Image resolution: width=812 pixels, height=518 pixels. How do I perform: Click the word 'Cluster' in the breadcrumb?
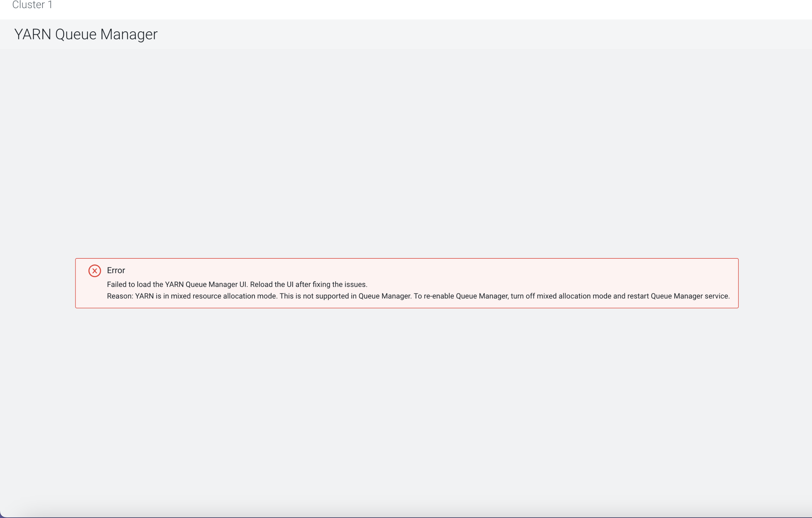[x=28, y=5]
